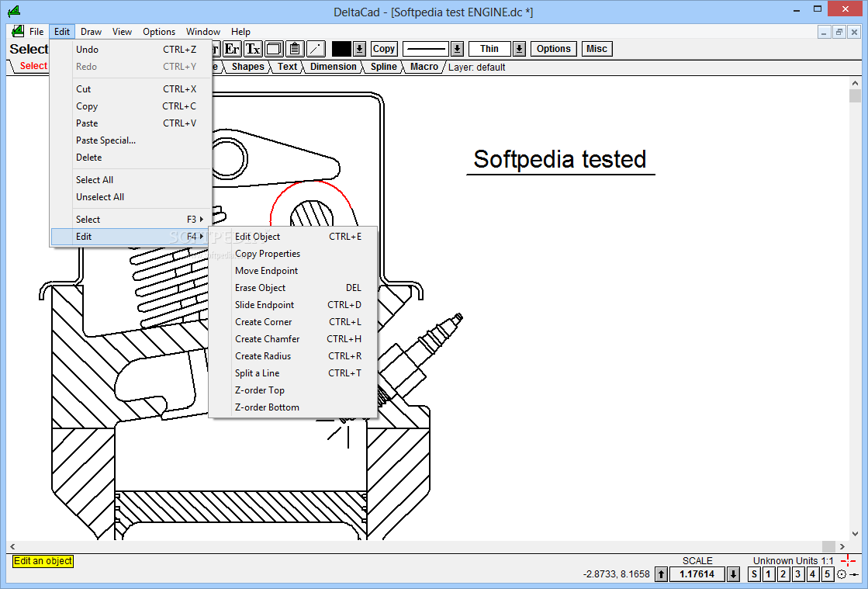
Task: Choose Unselect All from the menu
Action: (130, 196)
